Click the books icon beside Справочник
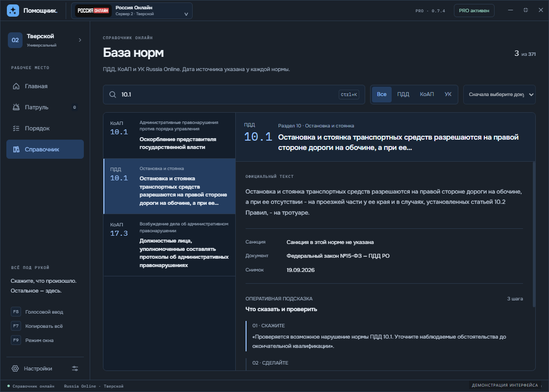Viewport: 549px width, 392px height. pos(16,149)
